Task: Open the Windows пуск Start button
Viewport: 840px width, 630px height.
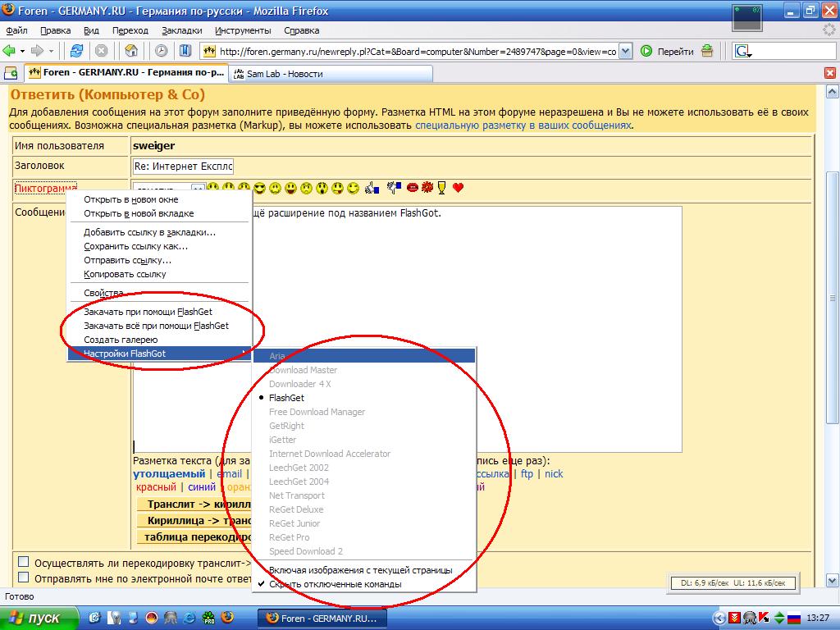Action: tap(39, 619)
